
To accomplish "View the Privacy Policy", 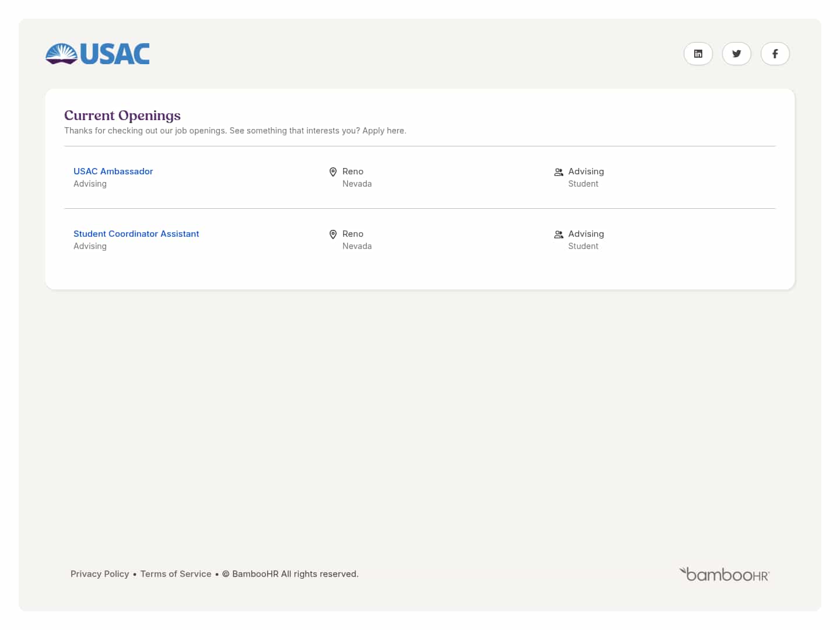I will pos(100,573).
